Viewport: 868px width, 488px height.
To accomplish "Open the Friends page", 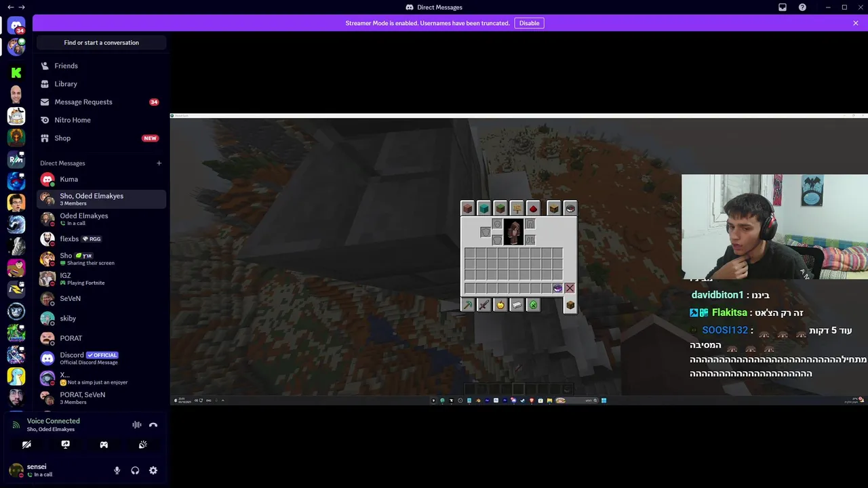I will [x=102, y=66].
